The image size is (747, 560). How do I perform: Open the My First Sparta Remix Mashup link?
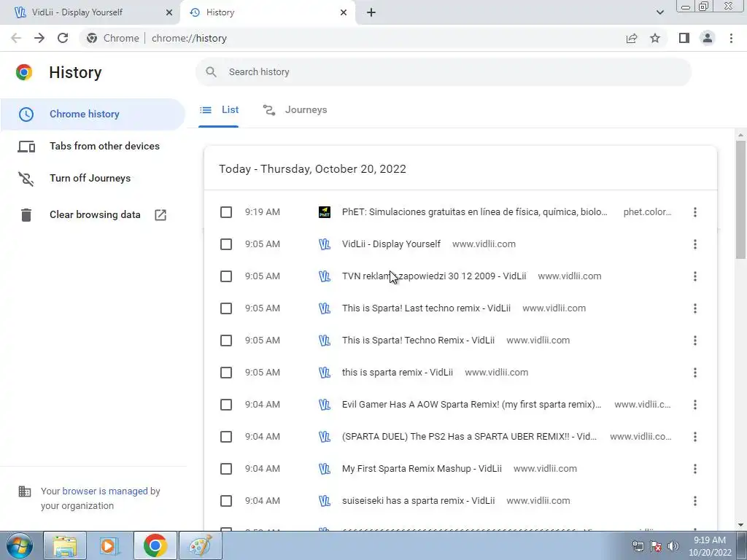[x=422, y=469]
